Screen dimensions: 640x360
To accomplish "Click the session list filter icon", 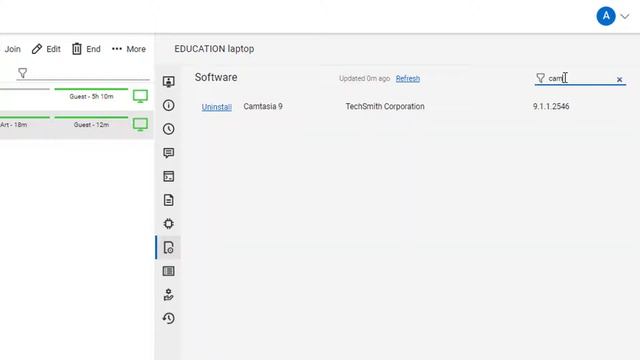I will pyautogui.click(x=22, y=73).
